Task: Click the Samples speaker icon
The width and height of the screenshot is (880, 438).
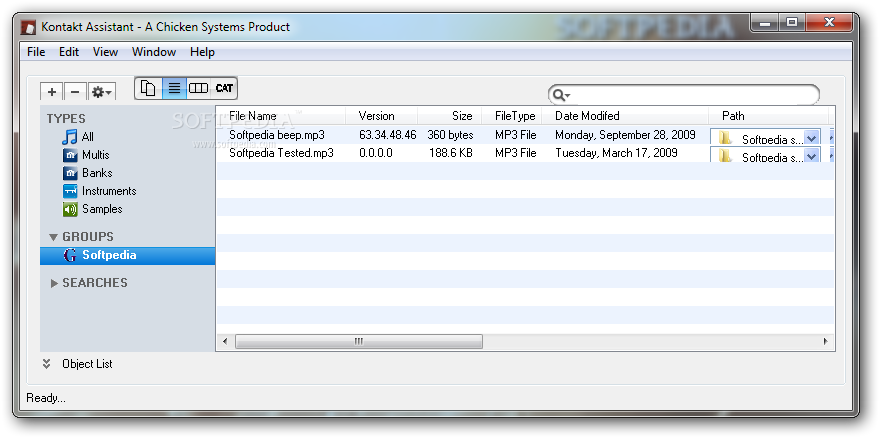Action: coord(70,209)
